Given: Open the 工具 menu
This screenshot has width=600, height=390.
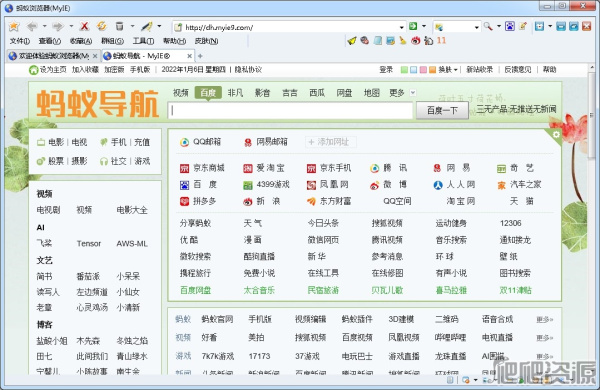Looking at the screenshot, I should (x=143, y=41).
